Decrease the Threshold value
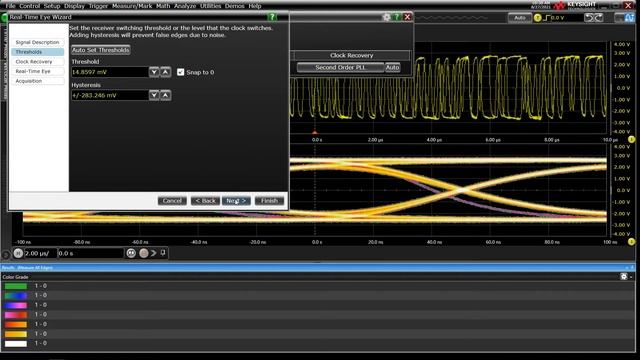 pyautogui.click(x=154, y=72)
